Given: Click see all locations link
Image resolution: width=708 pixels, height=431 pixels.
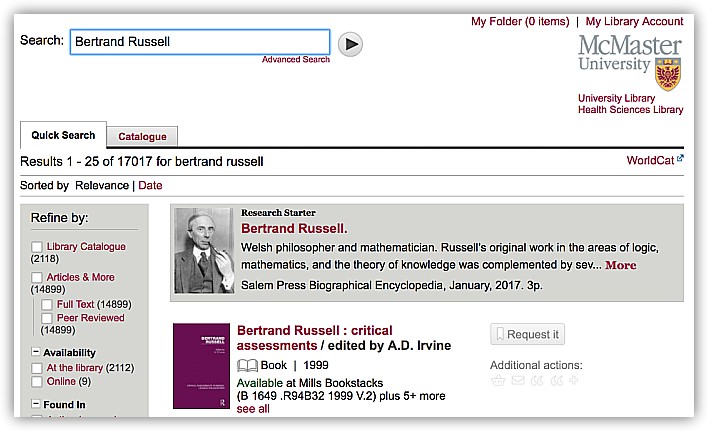Looking at the screenshot, I should click(x=253, y=409).
